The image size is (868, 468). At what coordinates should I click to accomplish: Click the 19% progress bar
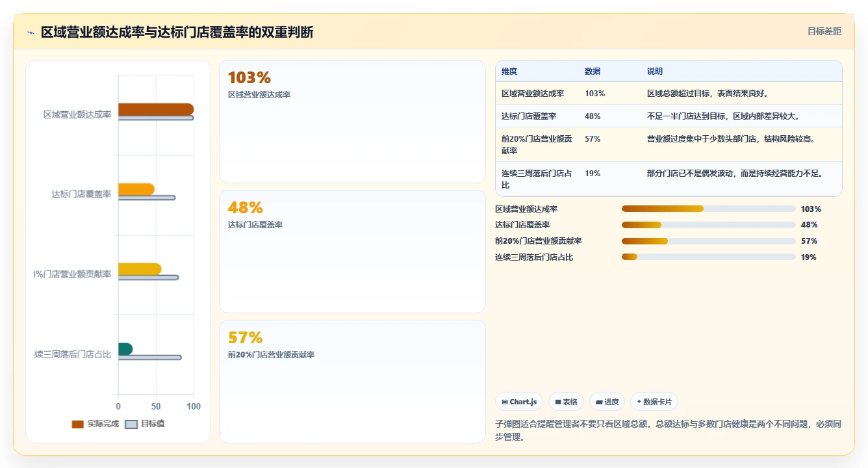(709, 257)
